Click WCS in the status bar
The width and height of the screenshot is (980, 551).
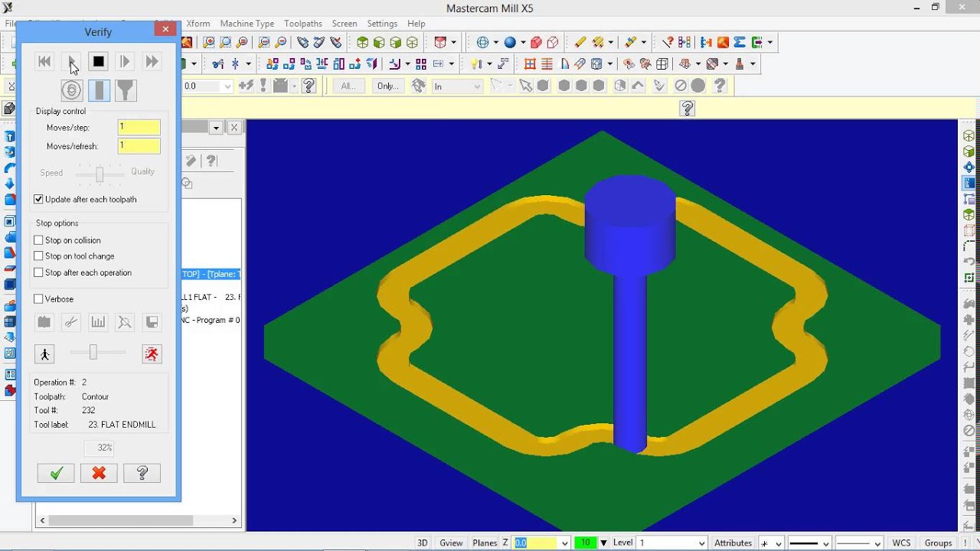(901, 543)
